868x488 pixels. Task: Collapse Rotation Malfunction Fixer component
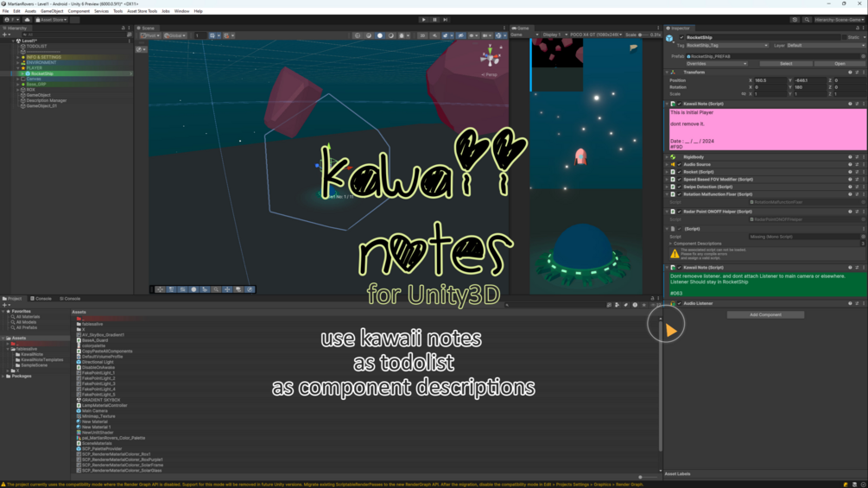pyautogui.click(x=667, y=194)
